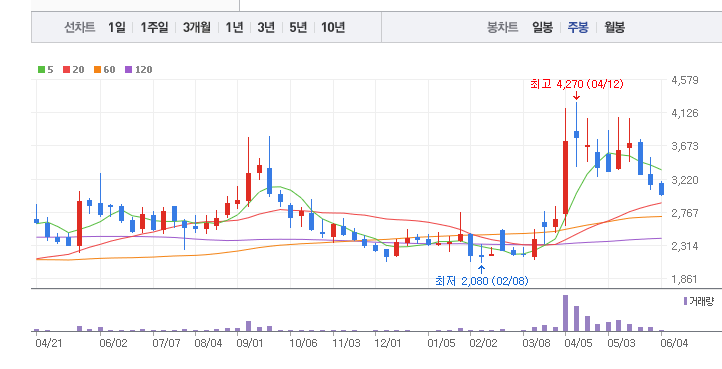This screenshot has height=369, width=722.
Task: Click the large red candle before 04/05
Action: click(565, 177)
